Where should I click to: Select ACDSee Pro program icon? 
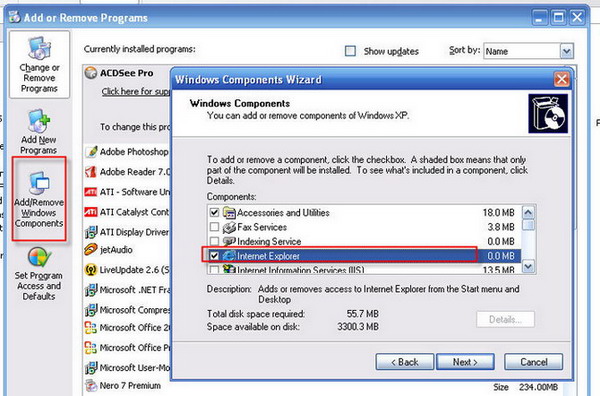tap(91, 73)
